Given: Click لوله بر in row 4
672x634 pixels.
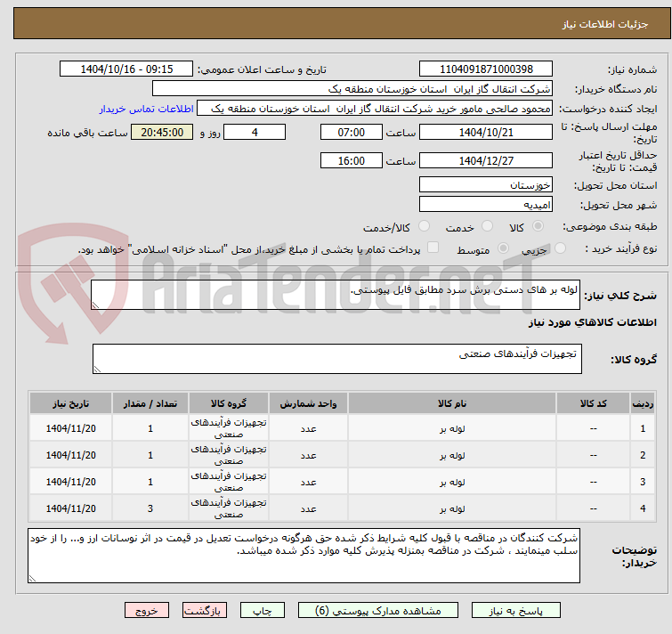Looking at the screenshot, I should (452, 508).
